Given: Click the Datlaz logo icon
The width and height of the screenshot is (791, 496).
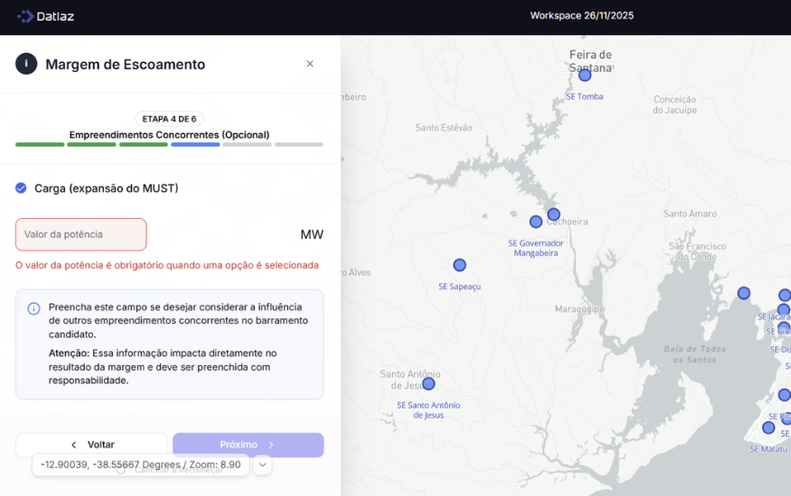Looking at the screenshot, I should pos(25,16).
